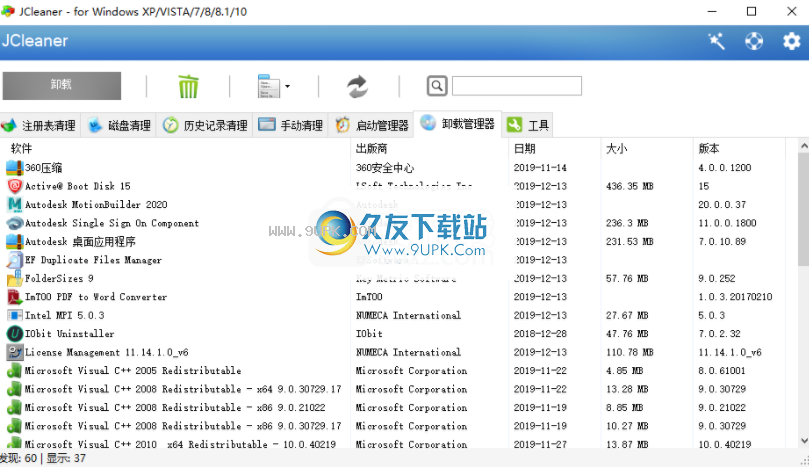Select the 360压缩 entry name

point(43,168)
